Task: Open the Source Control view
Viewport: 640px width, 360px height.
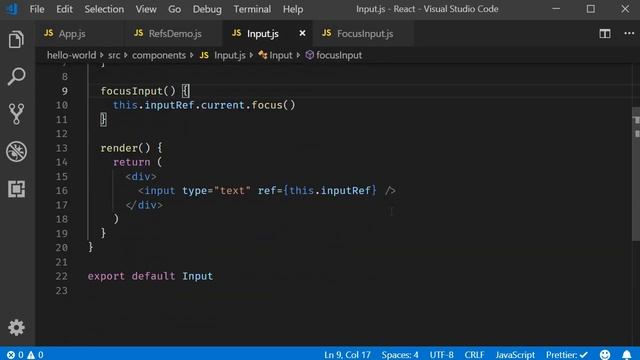Action: click(x=16, y=114)
